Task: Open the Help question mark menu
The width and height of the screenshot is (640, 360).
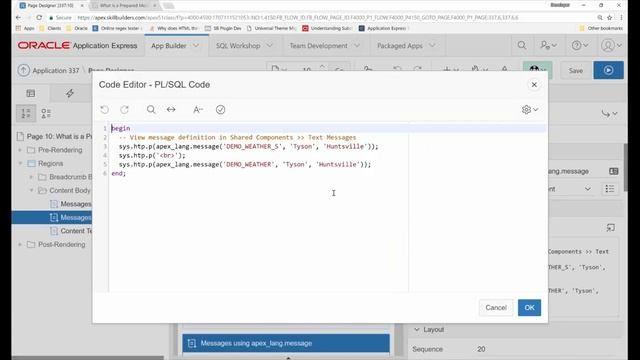Action: click(580, 45)
